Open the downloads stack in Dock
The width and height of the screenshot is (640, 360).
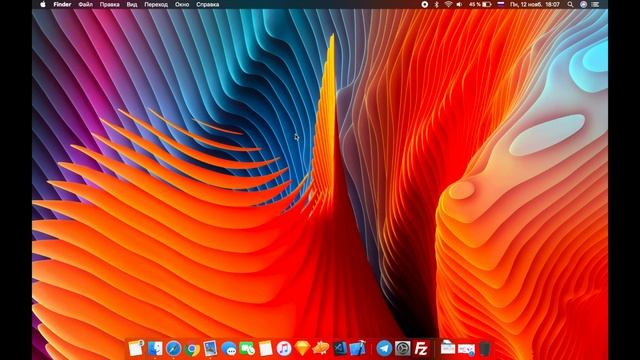pos(466,349)
